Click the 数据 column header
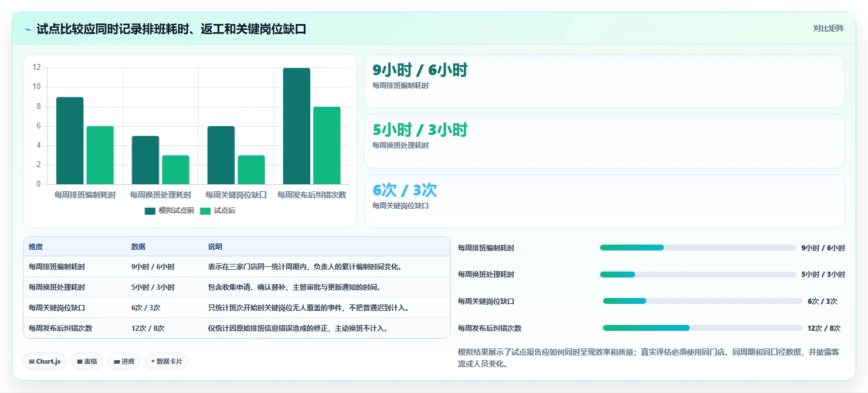Screen dimensions: 868x393 pyautogui.click(x=138, y=247)
